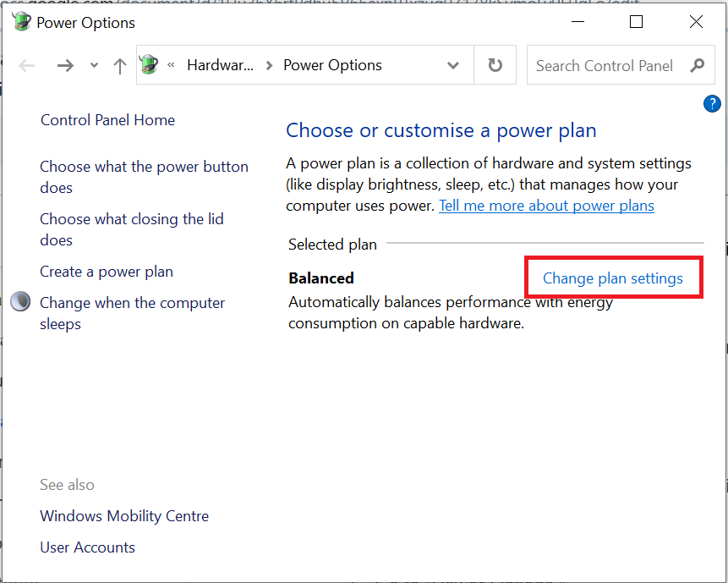Focus the Search Control Panel field

click(605, 66)
